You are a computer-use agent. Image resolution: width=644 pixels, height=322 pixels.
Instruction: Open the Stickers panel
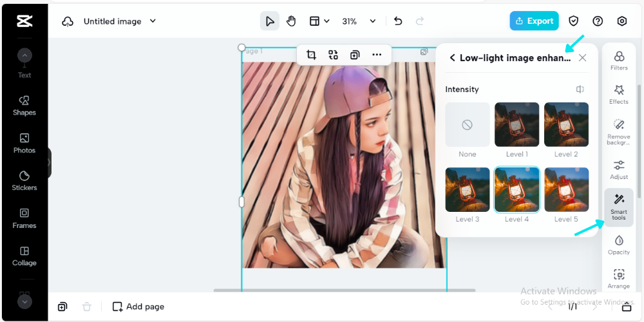point(24,181)
